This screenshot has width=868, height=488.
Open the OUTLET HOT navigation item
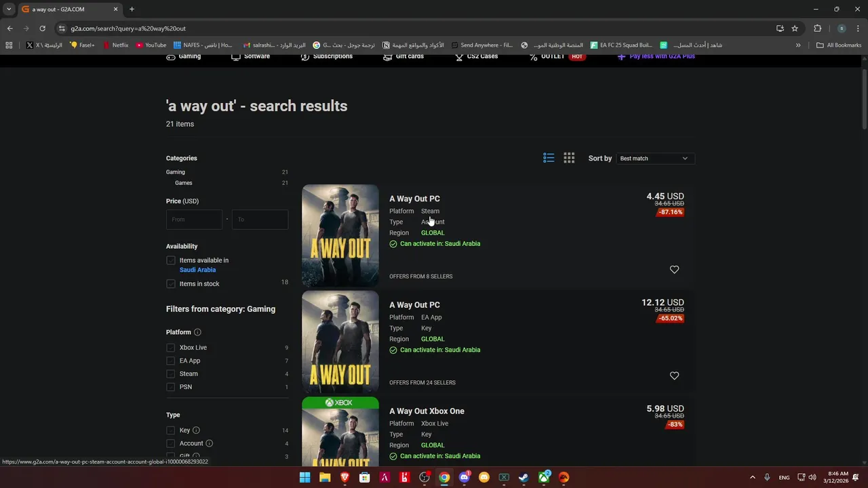[557, 56]
